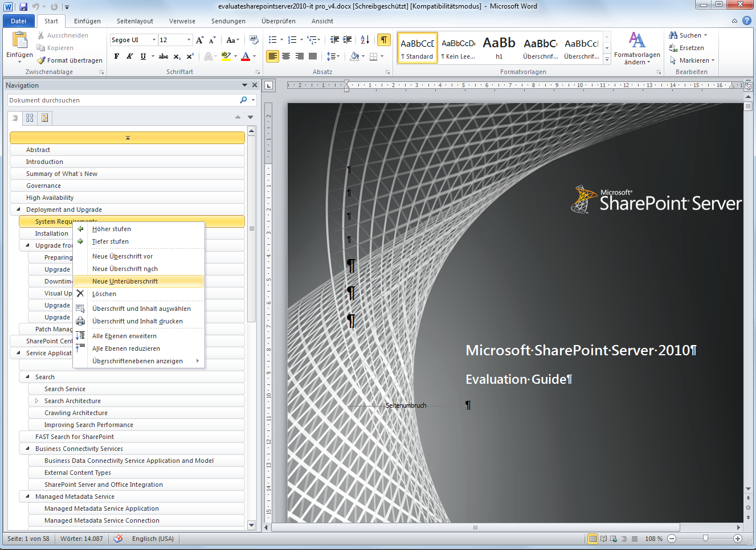Click the Einfügen paste icon
Viewport: 756px width, 550px height.
pos(19,41)
